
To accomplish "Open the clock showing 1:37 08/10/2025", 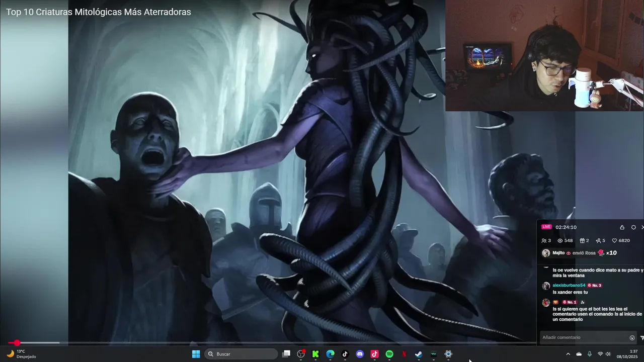I will (627, 354).
